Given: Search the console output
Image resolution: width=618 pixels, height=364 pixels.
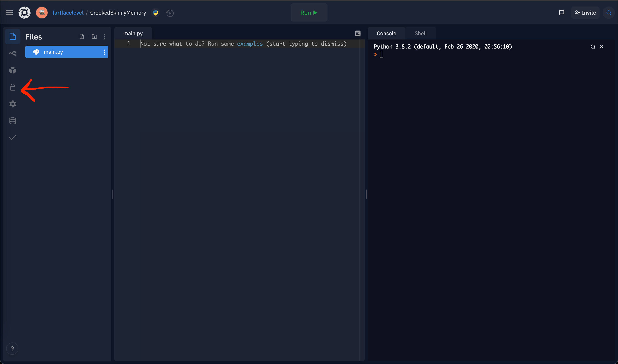Looking at the screenshot, I should [593, 47].
